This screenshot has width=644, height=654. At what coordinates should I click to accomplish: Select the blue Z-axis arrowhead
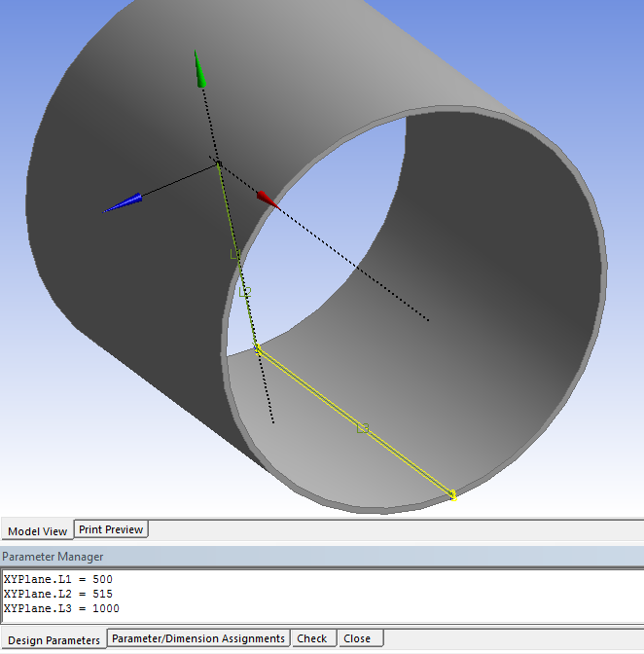click(x=123, y=203)
